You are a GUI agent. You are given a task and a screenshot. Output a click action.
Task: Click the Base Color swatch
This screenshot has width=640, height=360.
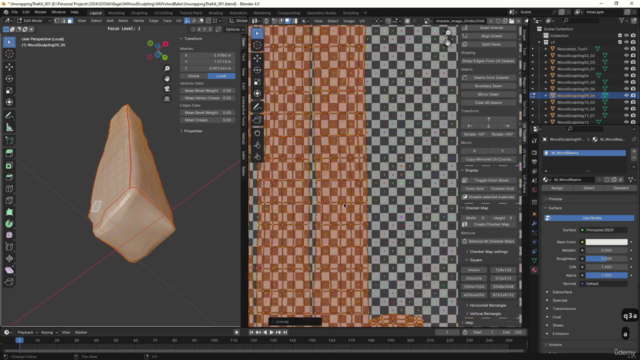pos(606,242)
